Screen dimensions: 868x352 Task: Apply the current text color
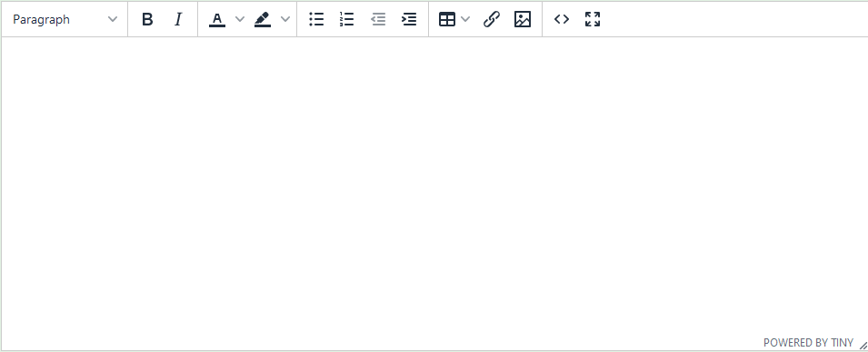pyautogui.click(x=217, y=19)
